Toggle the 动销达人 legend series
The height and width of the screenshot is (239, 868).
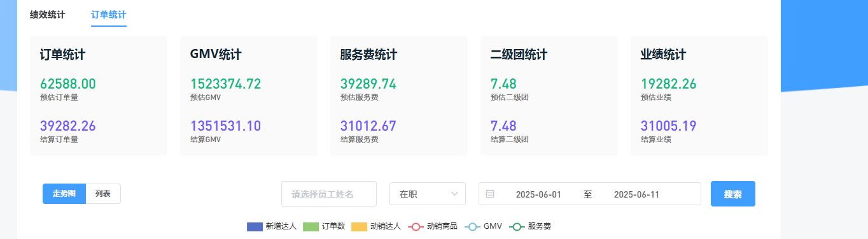click(376, 226)
